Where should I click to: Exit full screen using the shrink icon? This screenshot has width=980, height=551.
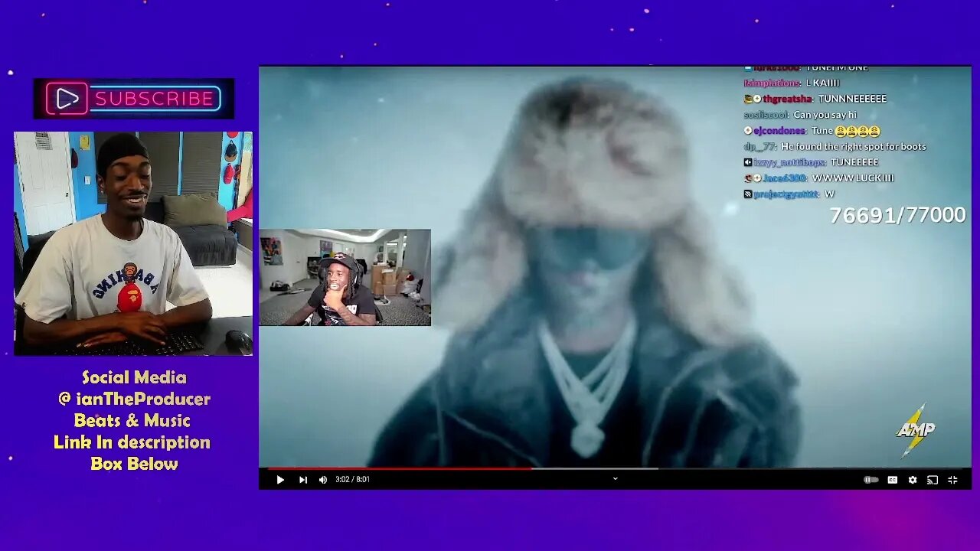[952, 480]
